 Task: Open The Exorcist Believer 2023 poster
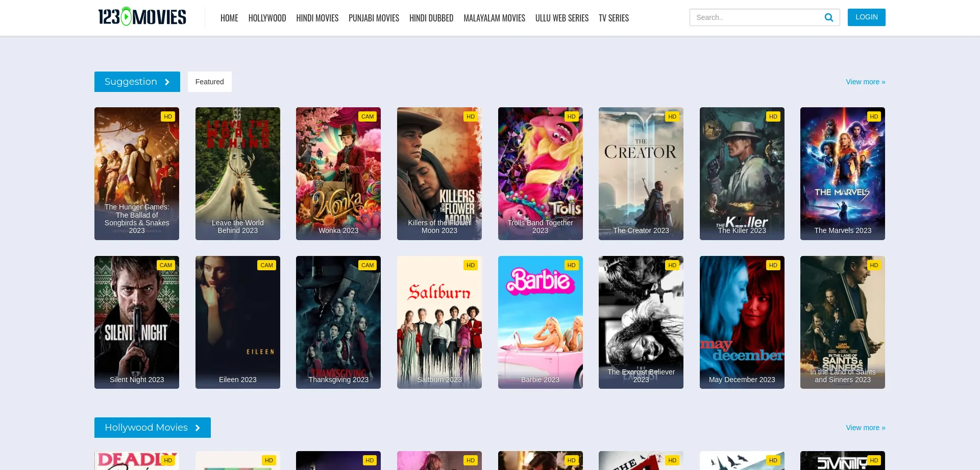(641, 322)
